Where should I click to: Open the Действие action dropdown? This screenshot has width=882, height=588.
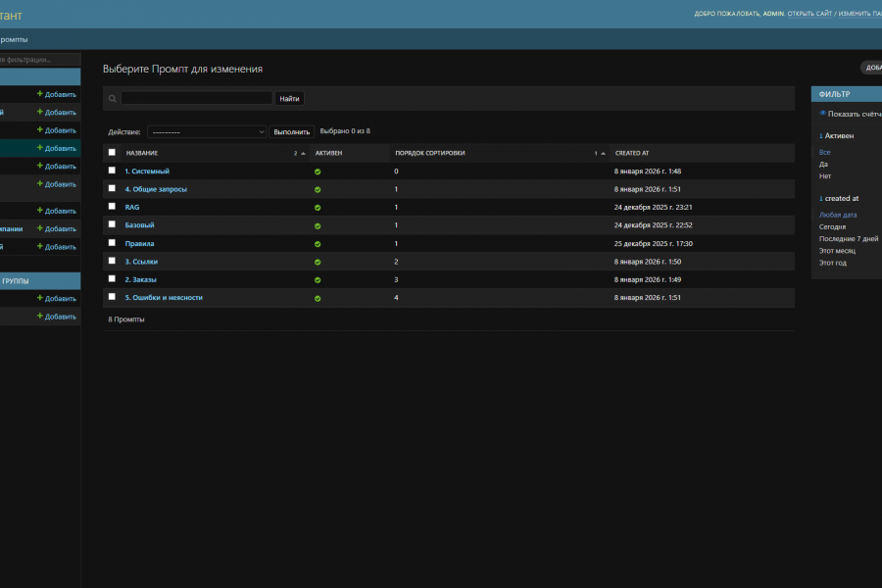(207, 131)
